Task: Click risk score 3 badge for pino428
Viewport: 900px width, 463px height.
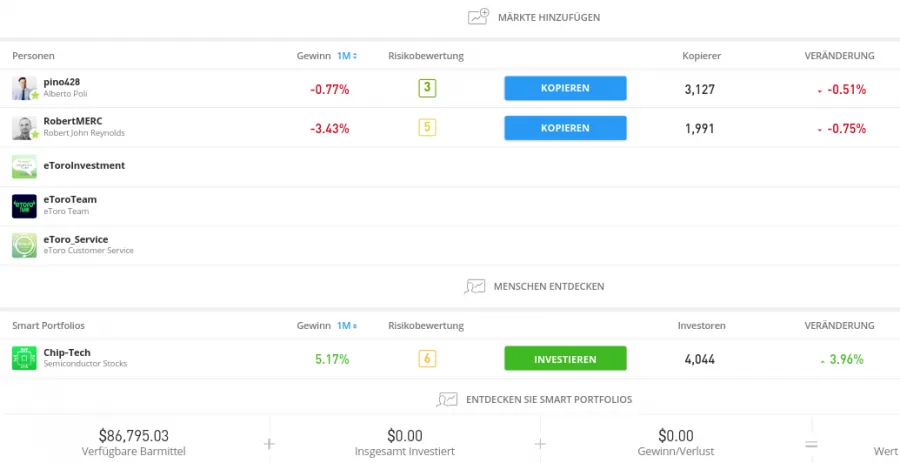Action: (427, 88)
